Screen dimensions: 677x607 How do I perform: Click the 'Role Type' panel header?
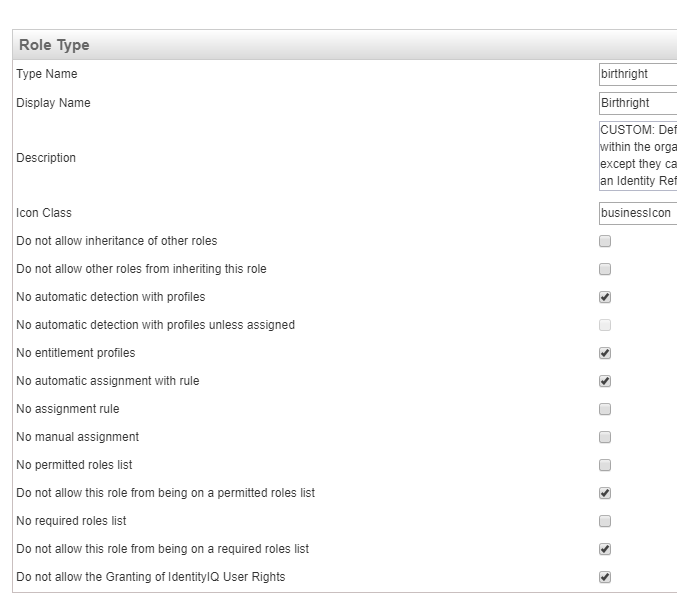coord(55,45)
